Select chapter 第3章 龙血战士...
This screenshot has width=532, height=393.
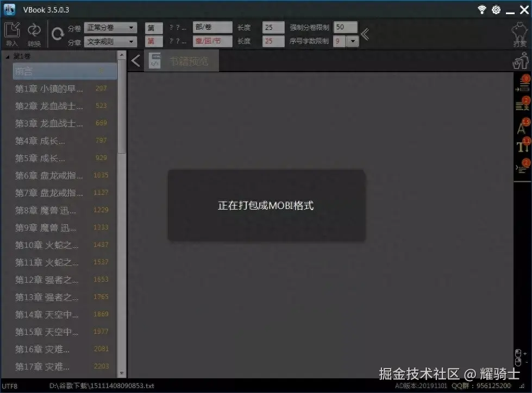click(x=65, y=123)
